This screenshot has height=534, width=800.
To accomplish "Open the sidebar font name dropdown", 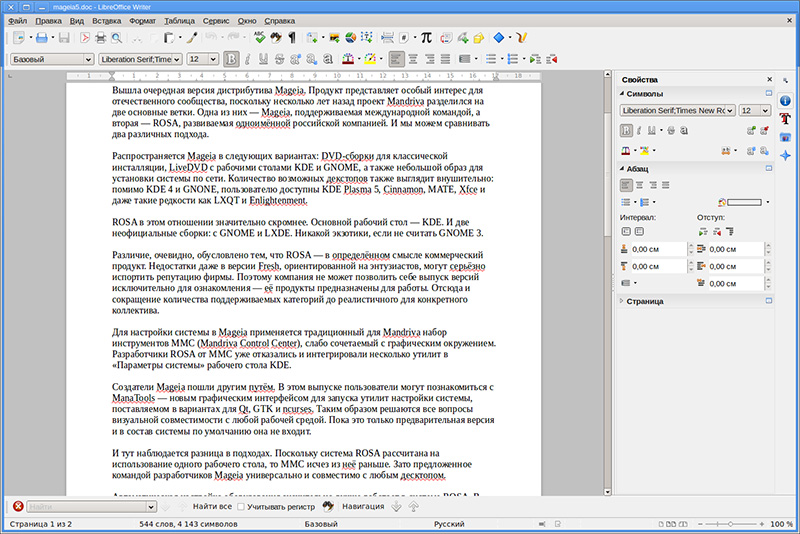I will (730, 111).
